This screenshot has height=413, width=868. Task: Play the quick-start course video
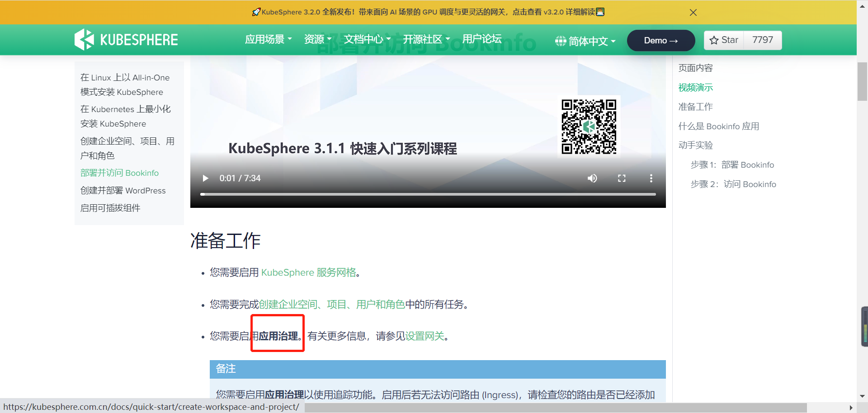[x=206, y=178]
